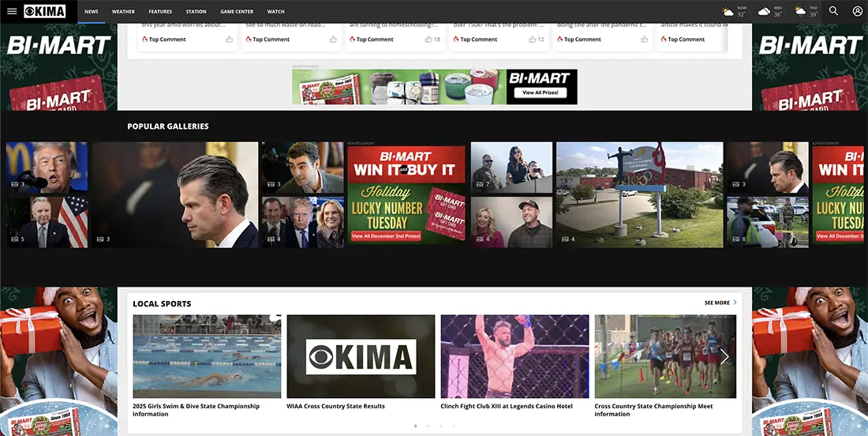
Task: Open the Station menu
Action: coord(196,12)
